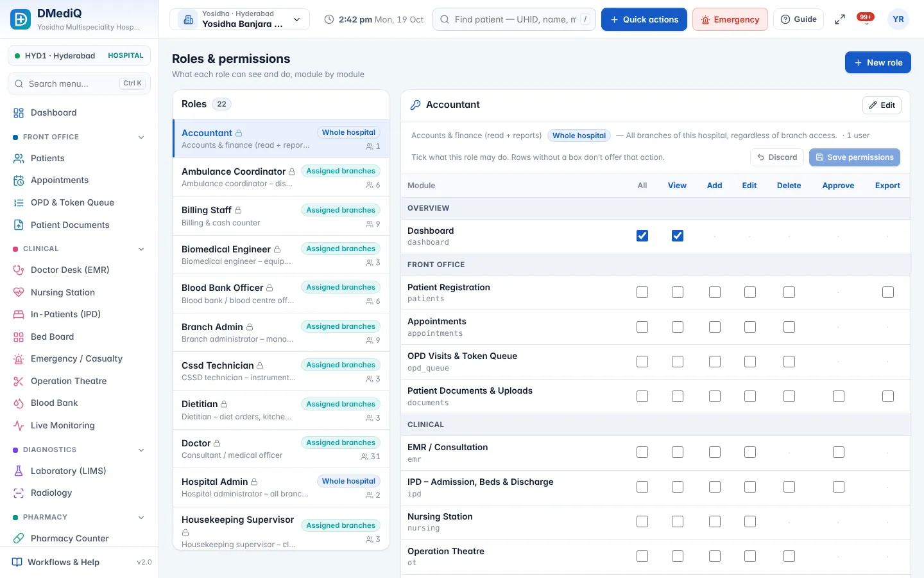
Task: Open Bed Board in the sidebar menu
Action: coord(79,337)
